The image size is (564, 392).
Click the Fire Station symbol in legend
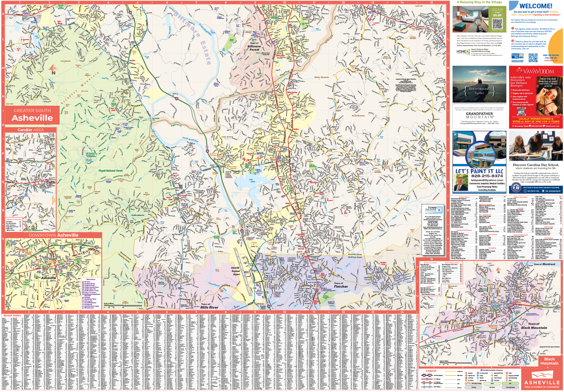coord(466,381)
